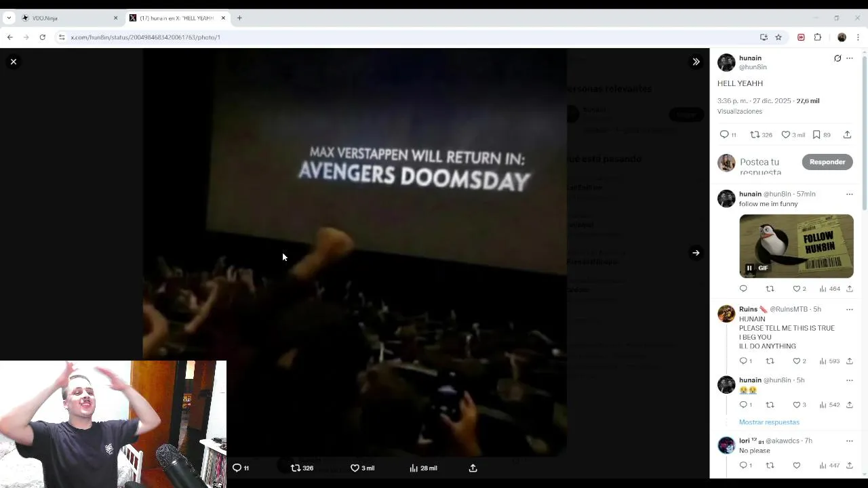Click reply icon with 11 below the photo
The width and height of the screenshot is (868, 488).
[x=241, y=468]
